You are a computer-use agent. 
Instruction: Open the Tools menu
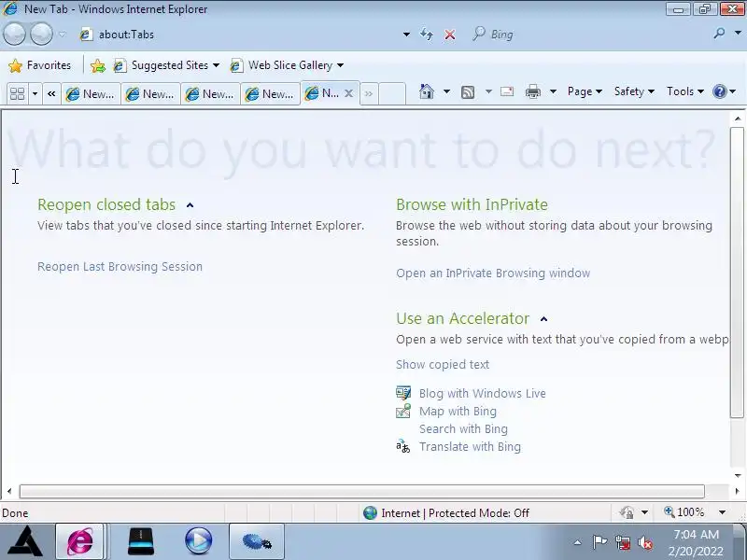[685, 91]
